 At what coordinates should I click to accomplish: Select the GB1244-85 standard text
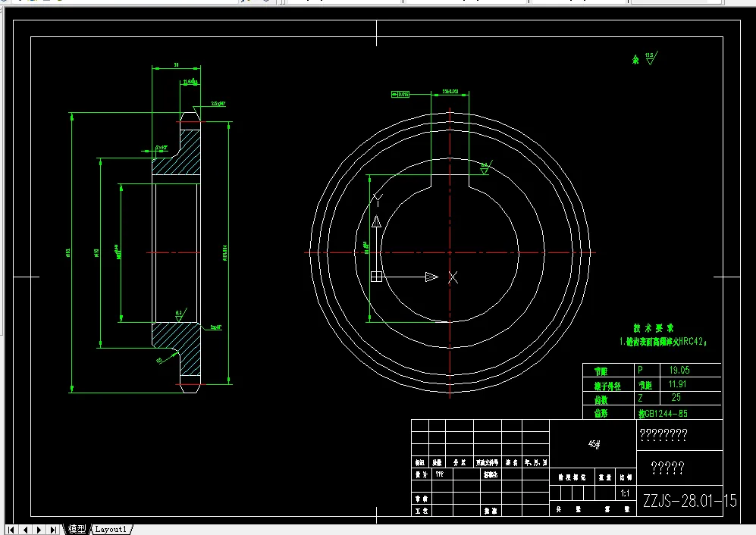point(663,414)
